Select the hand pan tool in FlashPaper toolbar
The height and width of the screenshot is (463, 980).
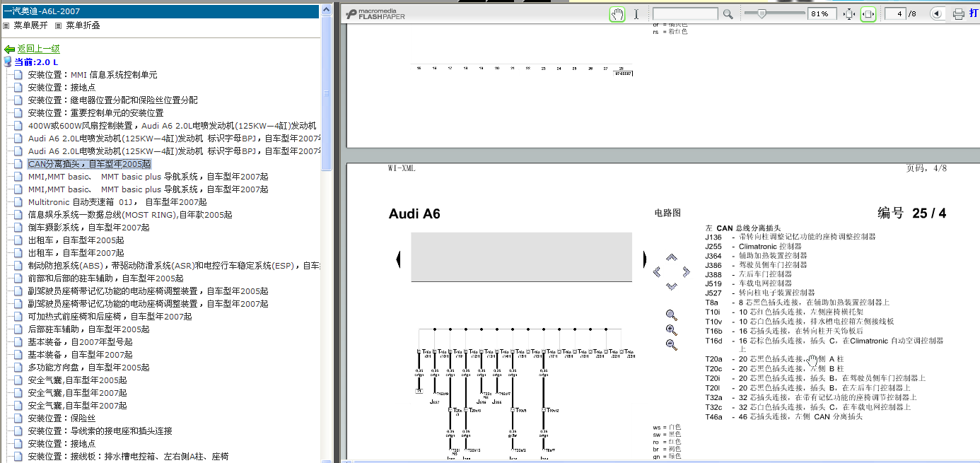pos(617,14)
